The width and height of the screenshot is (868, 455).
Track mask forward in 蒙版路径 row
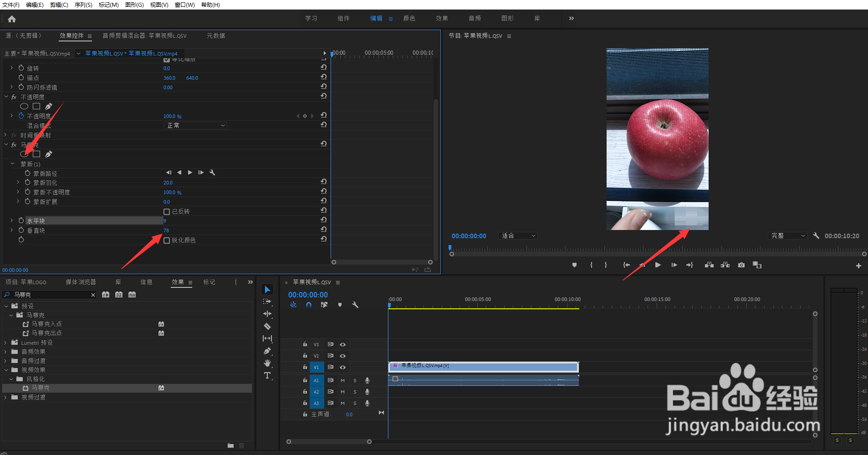[x=190, y=173]
